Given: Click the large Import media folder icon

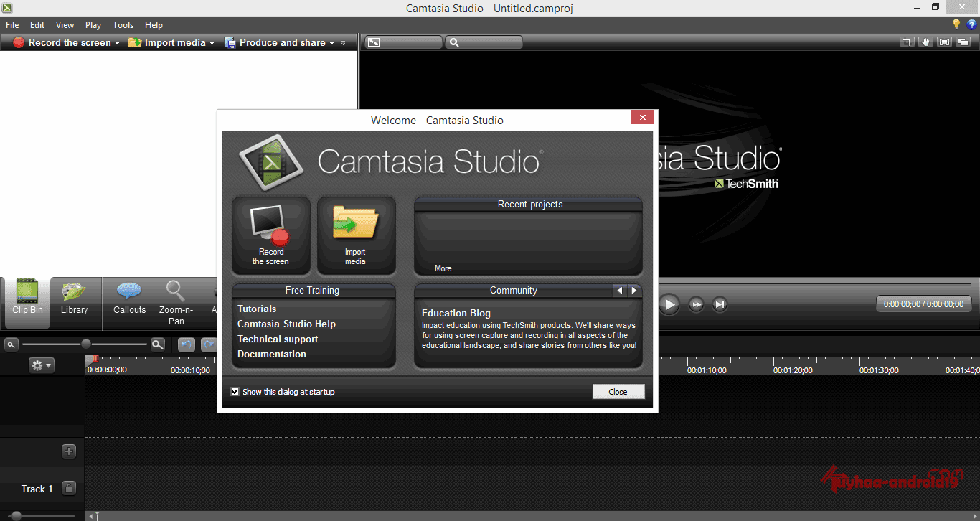Looking at the screenshot, I should (356, 235).
